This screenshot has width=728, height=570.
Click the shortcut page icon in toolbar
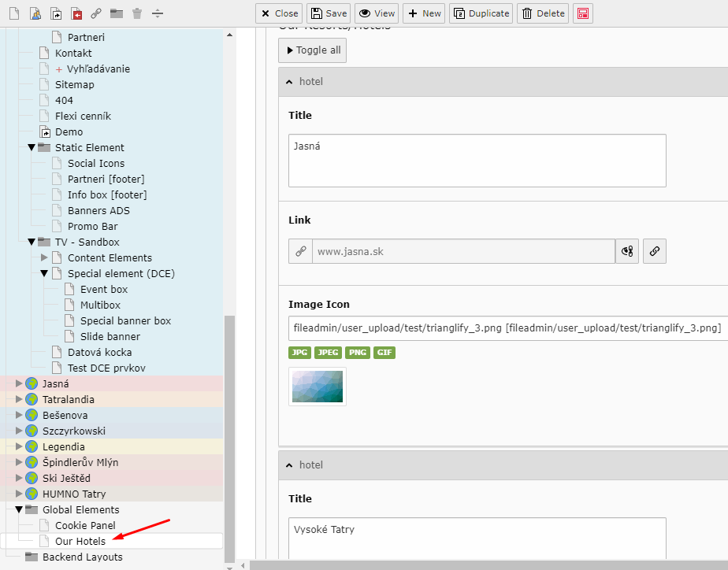pos(55,13)
